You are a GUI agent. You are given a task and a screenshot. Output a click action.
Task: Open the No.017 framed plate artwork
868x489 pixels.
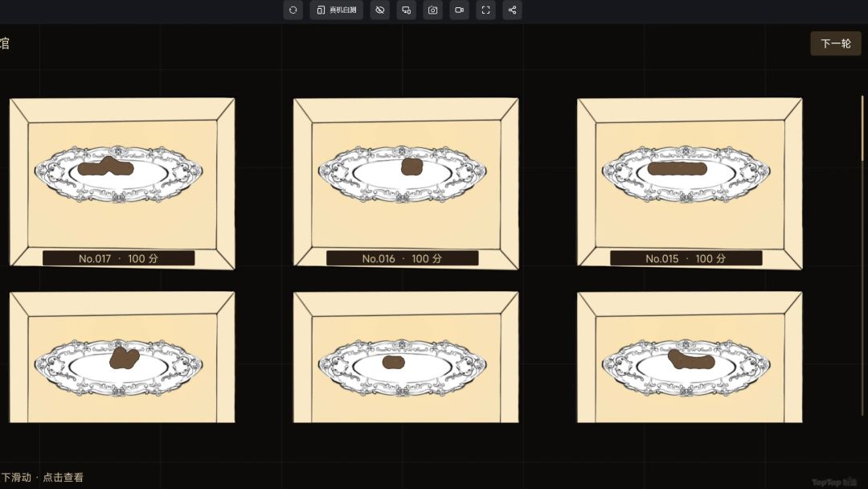click(x=122, y=183)
